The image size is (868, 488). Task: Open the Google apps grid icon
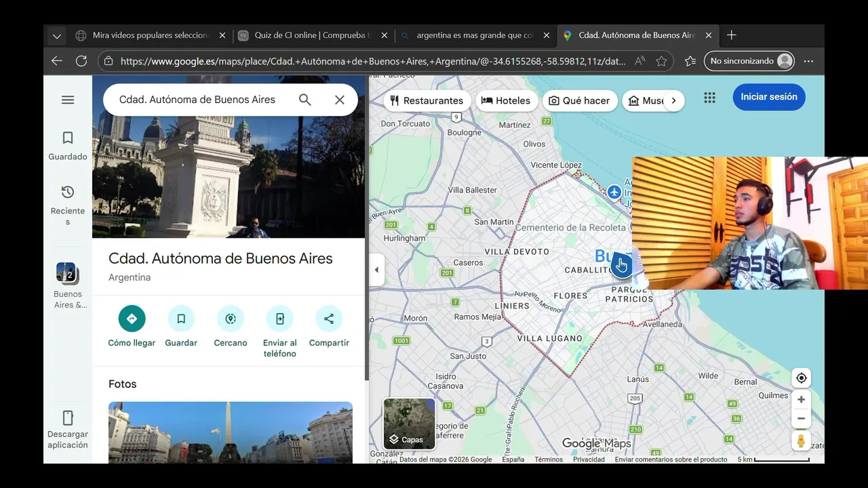tap(710, 98)
